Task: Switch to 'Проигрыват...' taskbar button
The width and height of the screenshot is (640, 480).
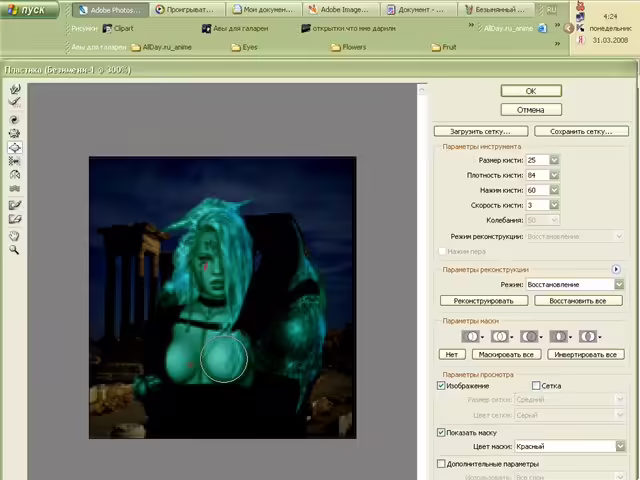Action: [187, 10]
